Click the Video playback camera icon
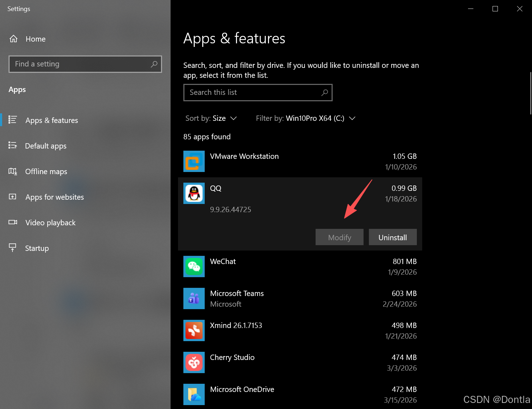This screenshot has width=532, height=409. [x=13, y=222]
